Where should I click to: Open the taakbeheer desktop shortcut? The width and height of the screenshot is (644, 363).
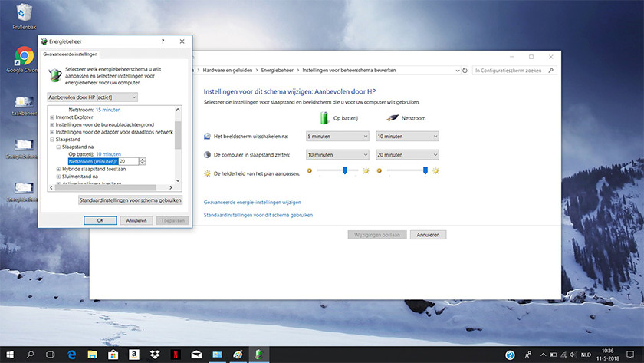coord(24,105)
